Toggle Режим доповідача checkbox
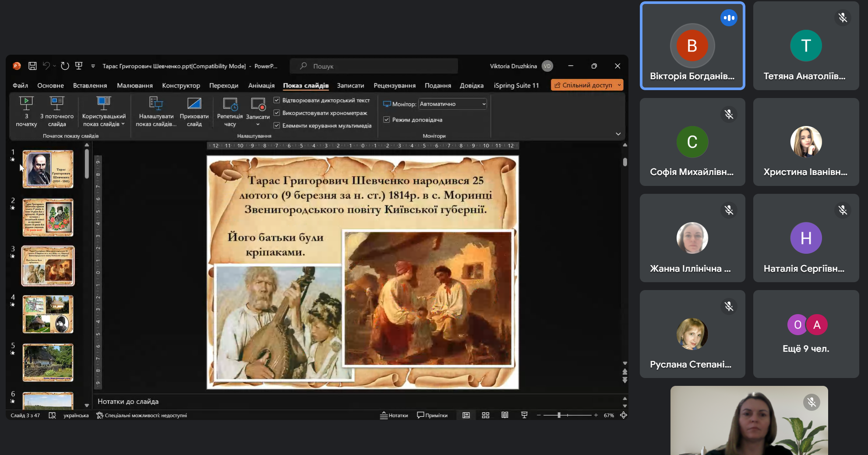Screen dimensions: 868x455 coord(387,119)
